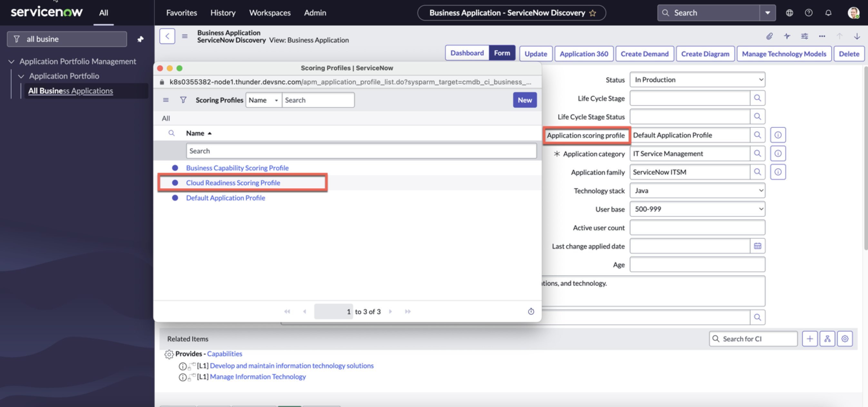
Task: Click lookup icon for Application scoring profile
Action: [x=757, y=135]
